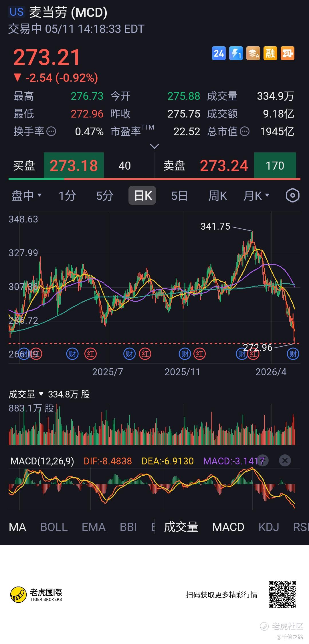This screenshot has height=644, width=309.
Task: Open chart settings hexagon gear icon
Action: coord(292,196)
